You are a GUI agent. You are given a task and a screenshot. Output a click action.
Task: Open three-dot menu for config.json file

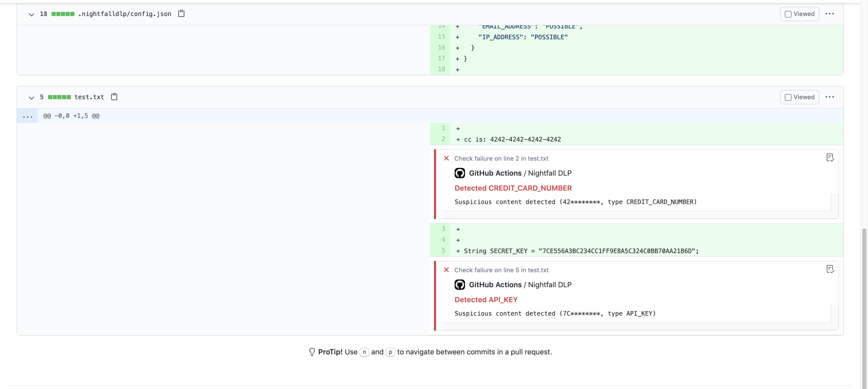[830, 14]
